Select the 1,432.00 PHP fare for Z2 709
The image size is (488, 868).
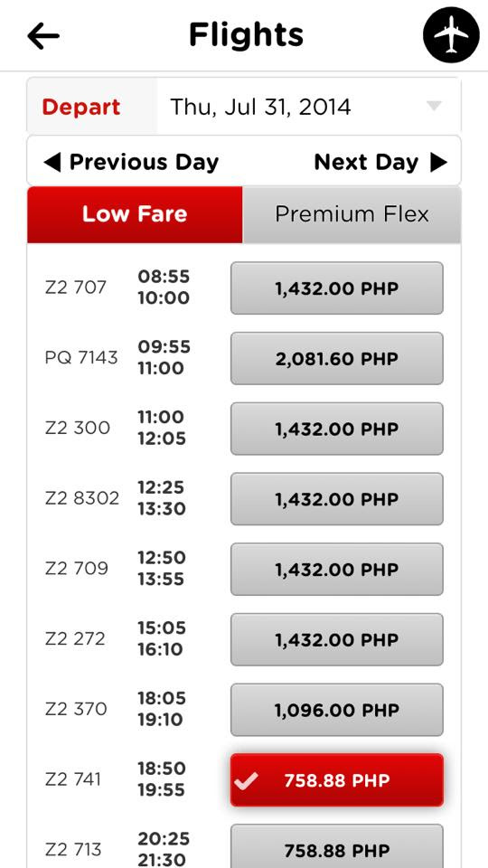click(336, 569)
